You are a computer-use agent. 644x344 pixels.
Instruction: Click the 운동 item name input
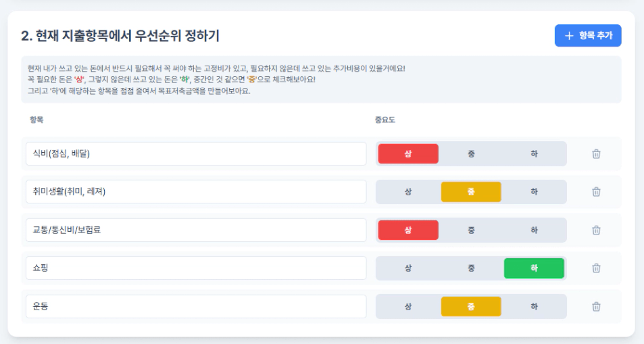(196, 307)
